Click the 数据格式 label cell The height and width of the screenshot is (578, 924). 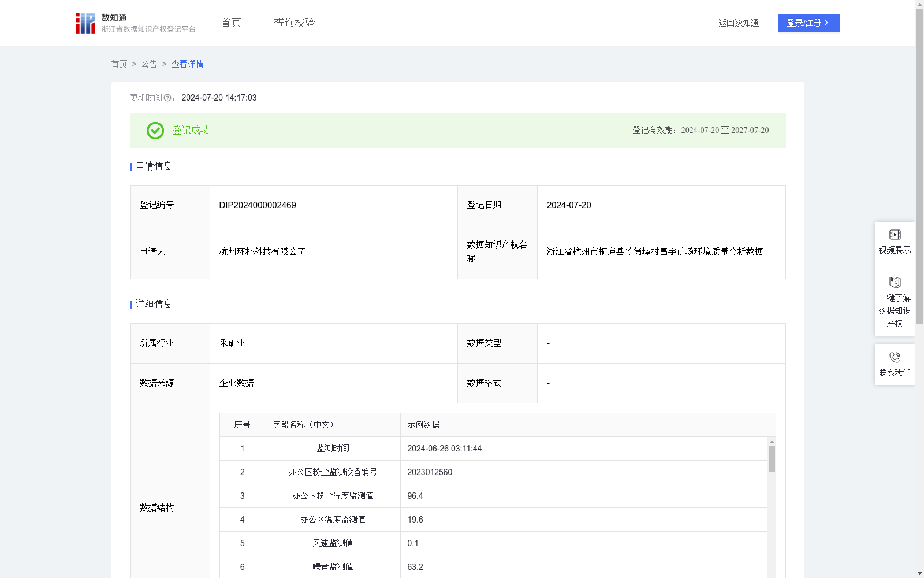coord(497,383)
